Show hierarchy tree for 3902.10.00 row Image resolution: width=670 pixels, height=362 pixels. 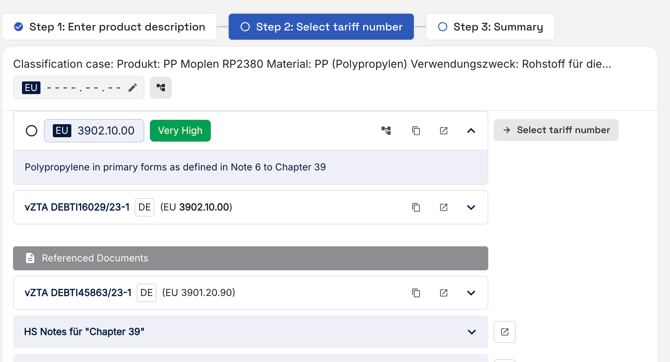click(386, 130)
